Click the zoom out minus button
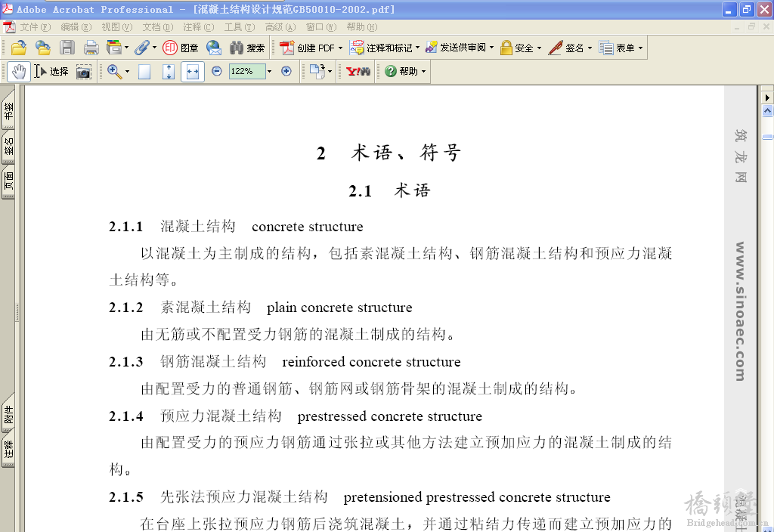Screen dimensions: 774x532 (x=217, y=71)
